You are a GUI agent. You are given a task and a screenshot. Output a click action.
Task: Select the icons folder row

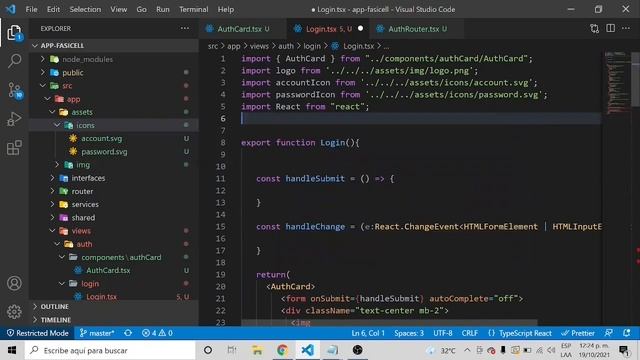tap(113, 125)
